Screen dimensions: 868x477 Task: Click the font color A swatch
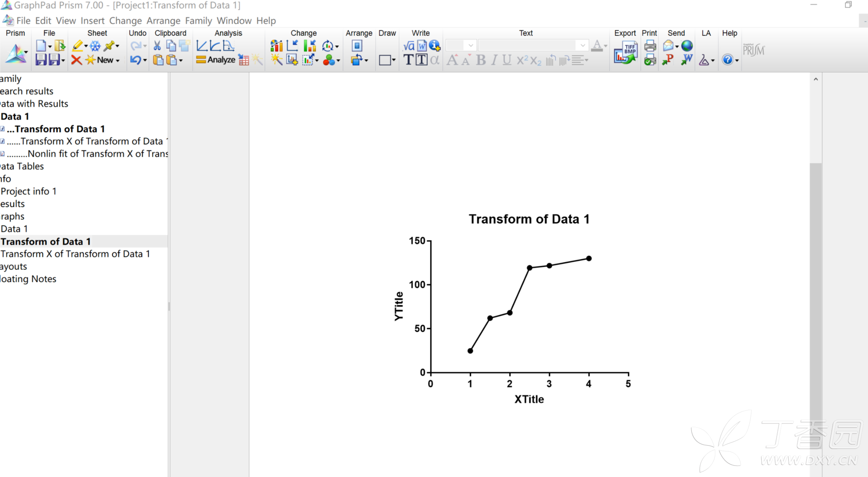(597, 46)
